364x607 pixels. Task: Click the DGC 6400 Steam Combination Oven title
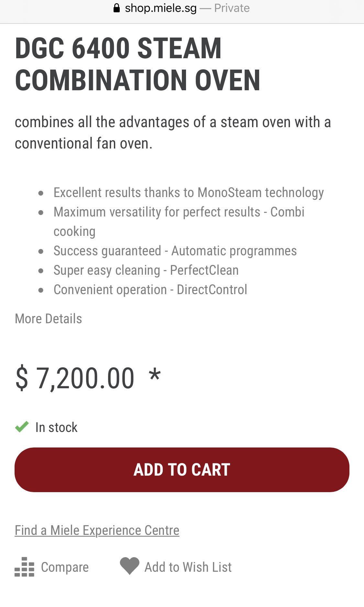tap(138, 64)
